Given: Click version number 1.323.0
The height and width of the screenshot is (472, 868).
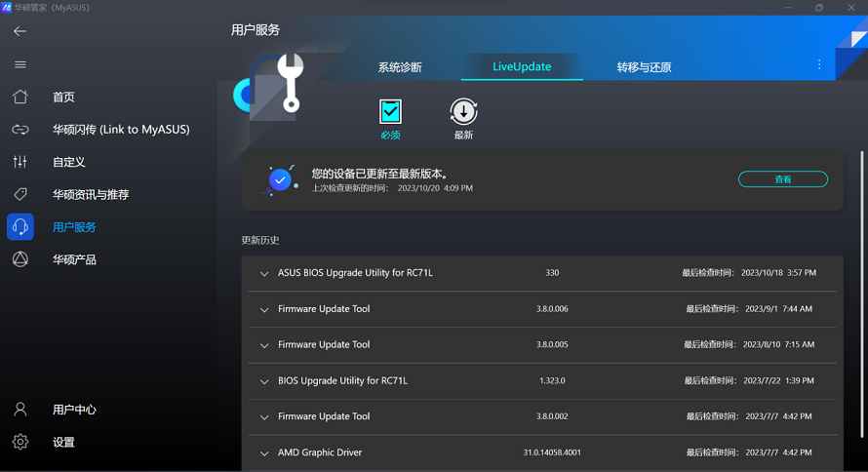Looking at the screenshot, I should [552, 380].
